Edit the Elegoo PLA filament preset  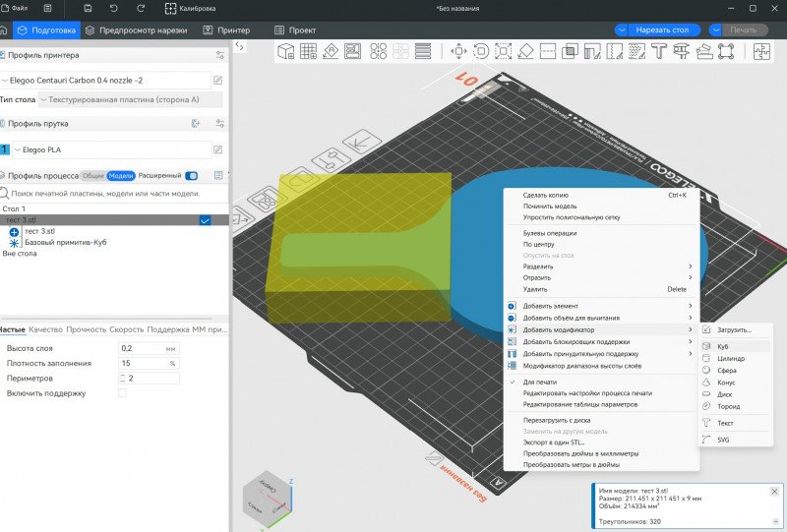(217, 149)
